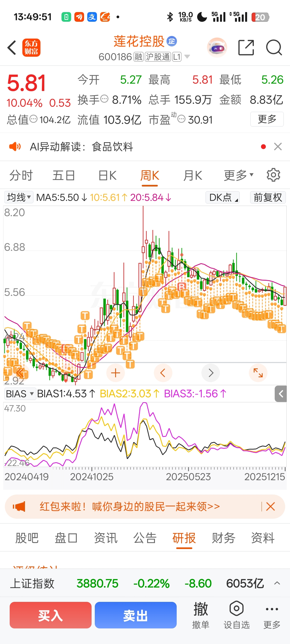290x644 pixels.
Task: Switch to 日K chart tab
Action: [107, 175]
